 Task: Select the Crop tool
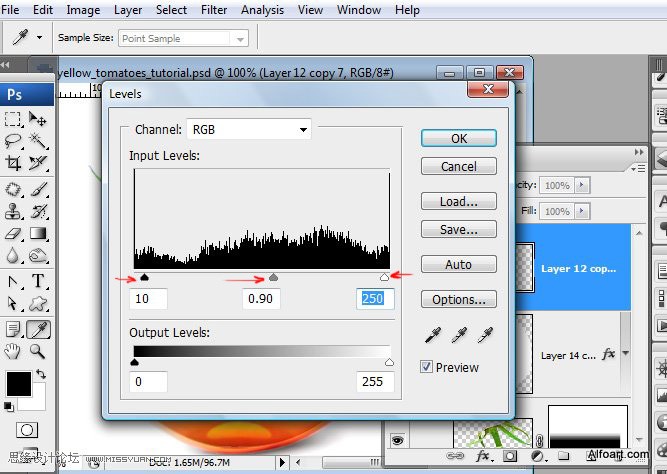click(x=13, y=163)
